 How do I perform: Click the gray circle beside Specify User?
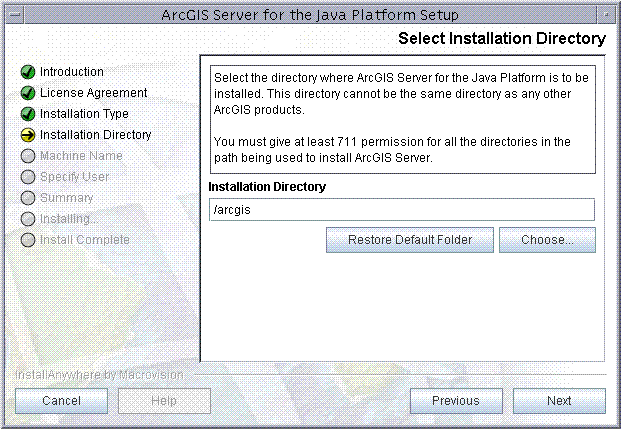click(x=28, y=177)
